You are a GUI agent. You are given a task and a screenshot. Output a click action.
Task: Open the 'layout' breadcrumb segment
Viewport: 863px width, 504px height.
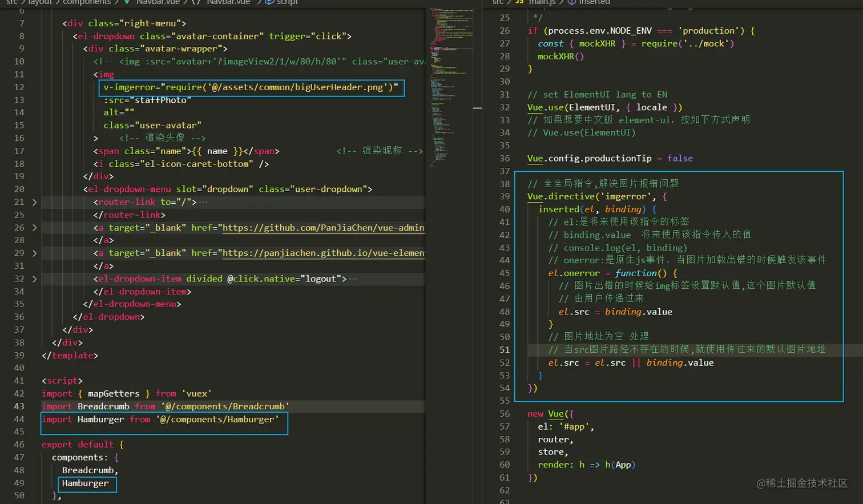[40, 2]
